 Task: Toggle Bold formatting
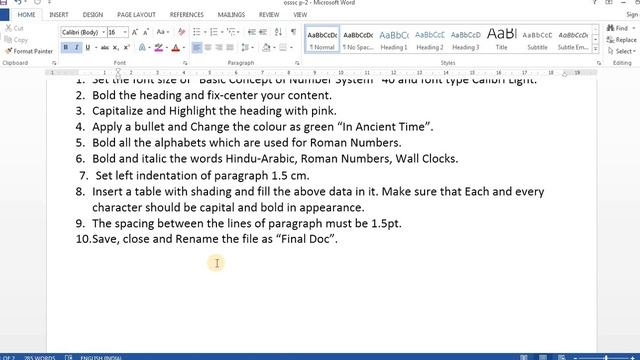coord(66,48)
